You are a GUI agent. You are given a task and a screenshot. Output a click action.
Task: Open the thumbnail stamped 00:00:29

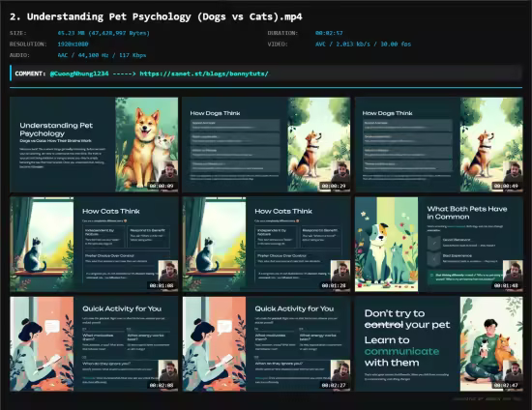(x=266, y=144)
